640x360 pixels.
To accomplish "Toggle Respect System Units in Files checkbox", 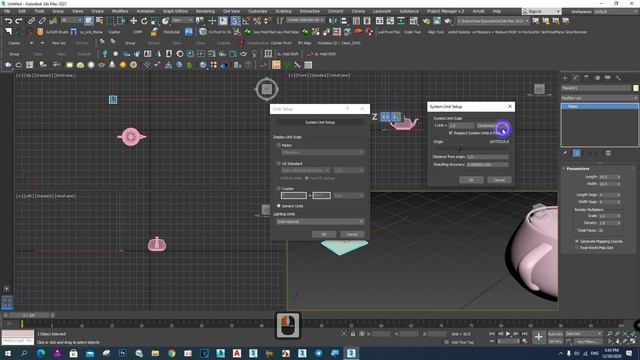I will (x=451, y=133).
